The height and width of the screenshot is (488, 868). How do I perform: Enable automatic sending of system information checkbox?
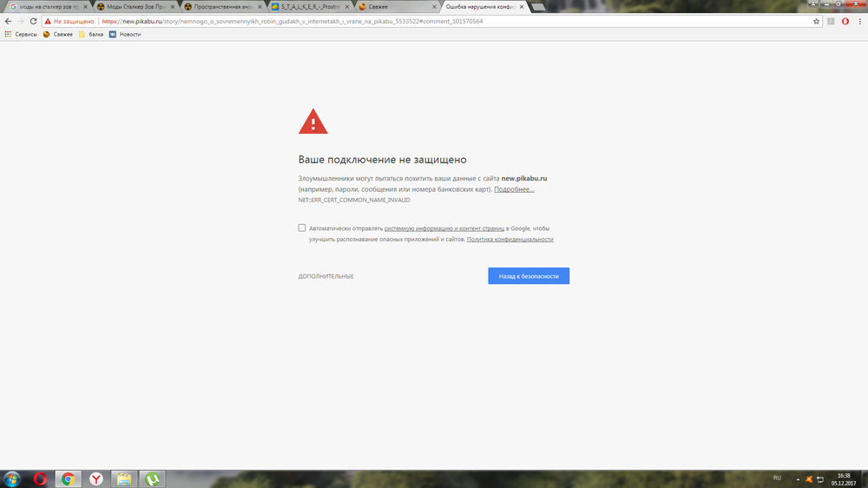pos(302,228)
